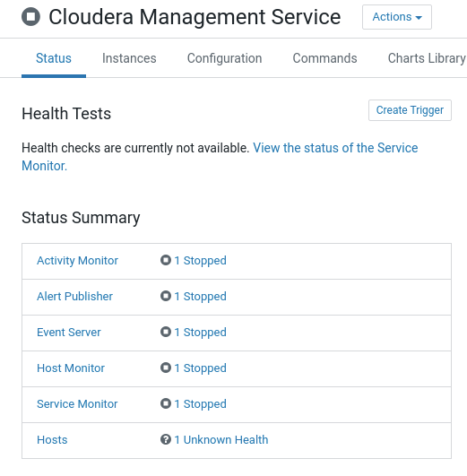467x476 pixels.
Task: Click the Host Monitor link
Action: click(x=71, y=368)
